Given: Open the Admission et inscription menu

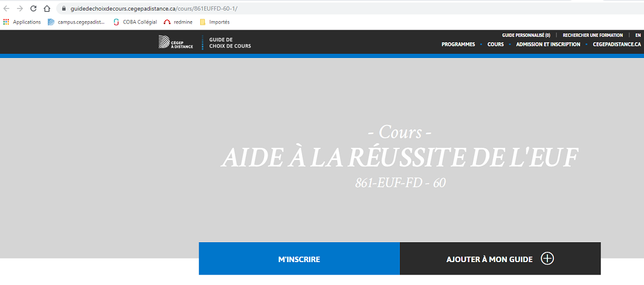Looking at the screenshot, I should tap(548, 45).
